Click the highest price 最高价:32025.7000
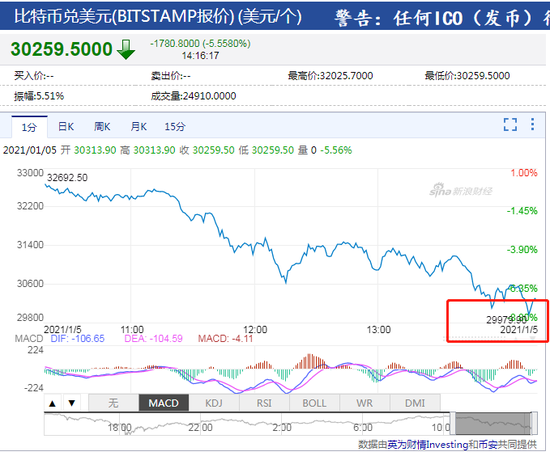The width and height of the screenshot is (550, 456). 330,75
